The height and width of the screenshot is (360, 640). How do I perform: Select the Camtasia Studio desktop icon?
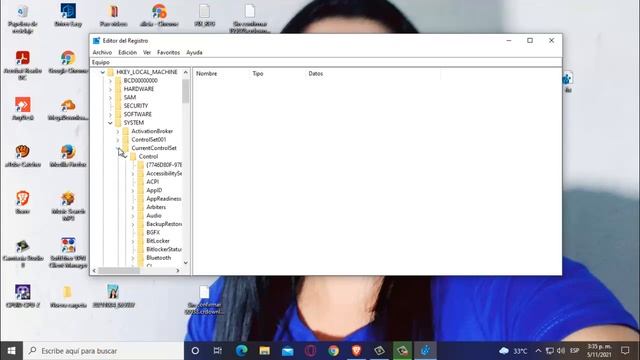coord(23,253)
